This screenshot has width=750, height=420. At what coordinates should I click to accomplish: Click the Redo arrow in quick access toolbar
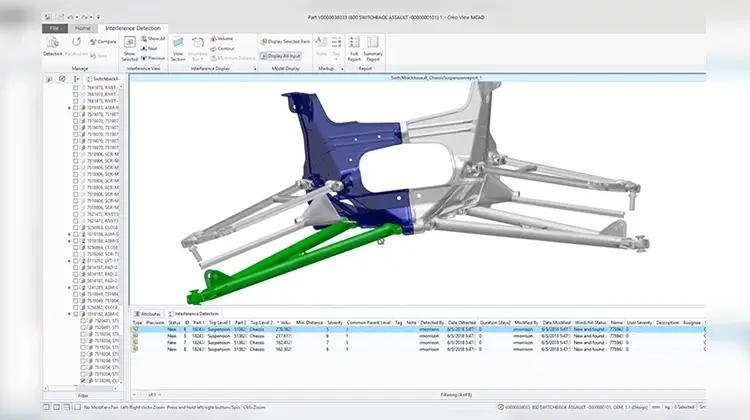pyautogui.click(x=84, y=17)
